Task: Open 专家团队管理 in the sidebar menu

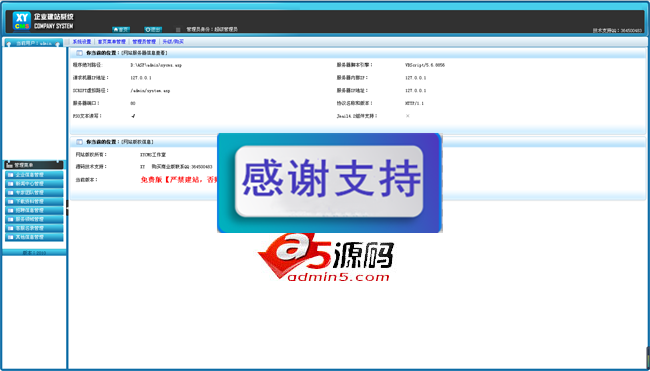Action: tap(34, 193)
